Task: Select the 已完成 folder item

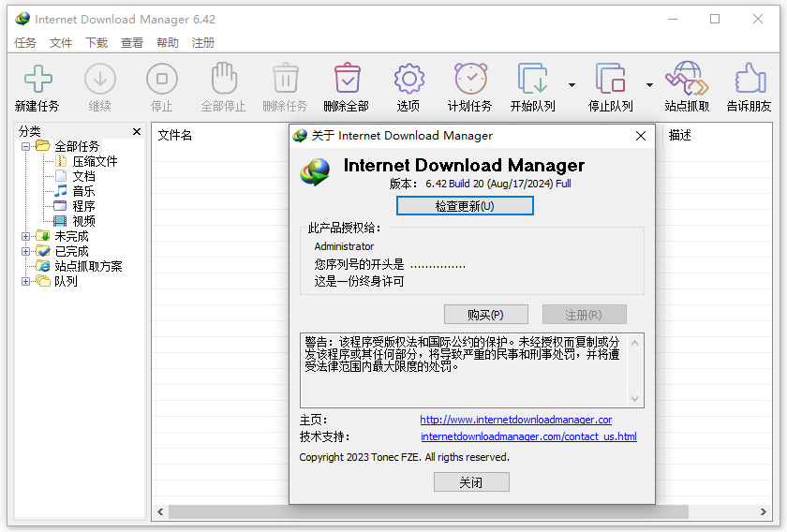Action: pyautogui.click(x=71, y=251)
